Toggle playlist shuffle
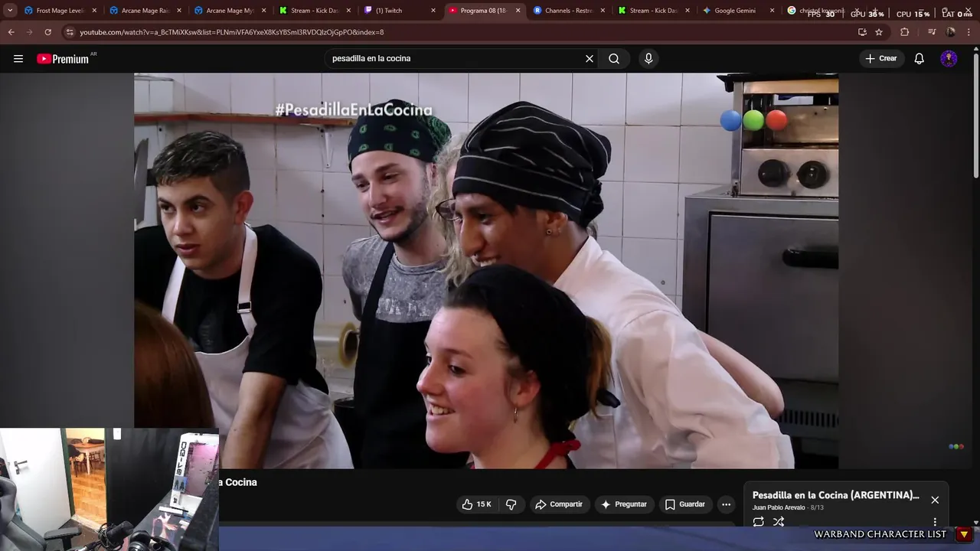Screen dimensions: 980x551 point(779,522)
